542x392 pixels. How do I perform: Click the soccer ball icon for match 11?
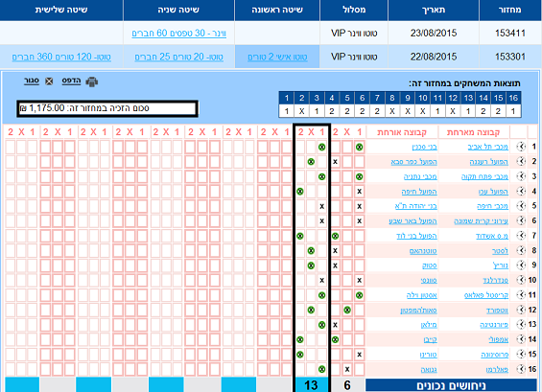521,295
